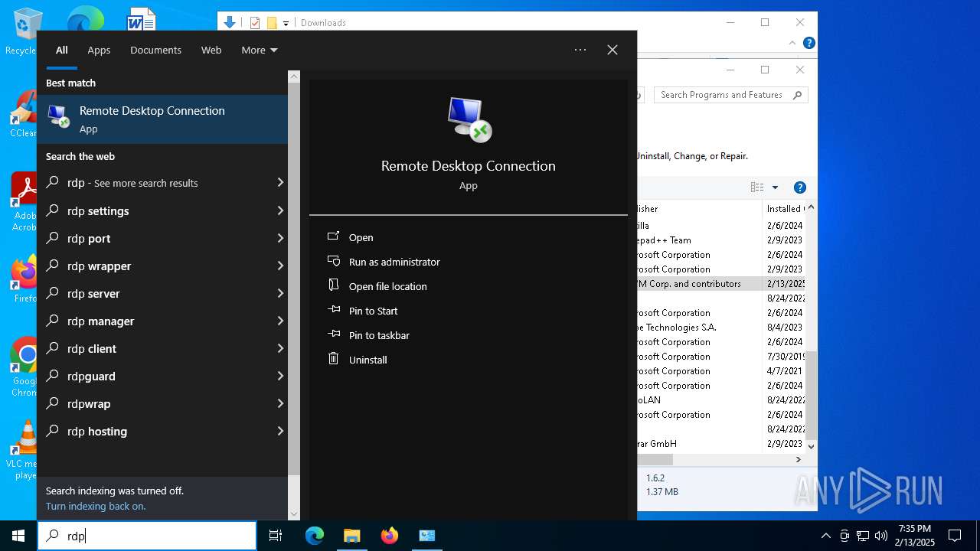Open Windows Start menu button
Image resolution: width=980 pixels, height=551 pixels.
(18, 536)
